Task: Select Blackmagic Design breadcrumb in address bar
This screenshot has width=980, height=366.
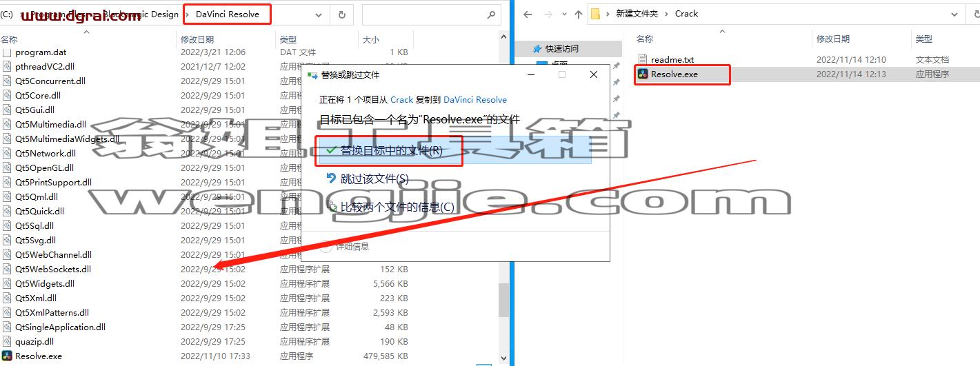Action: (x=140, y=14)
